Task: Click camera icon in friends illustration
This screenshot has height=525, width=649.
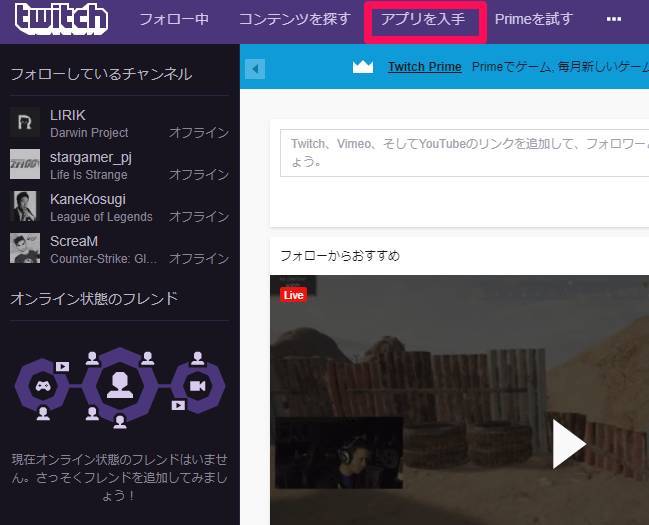Action: [x=197, y=386]
